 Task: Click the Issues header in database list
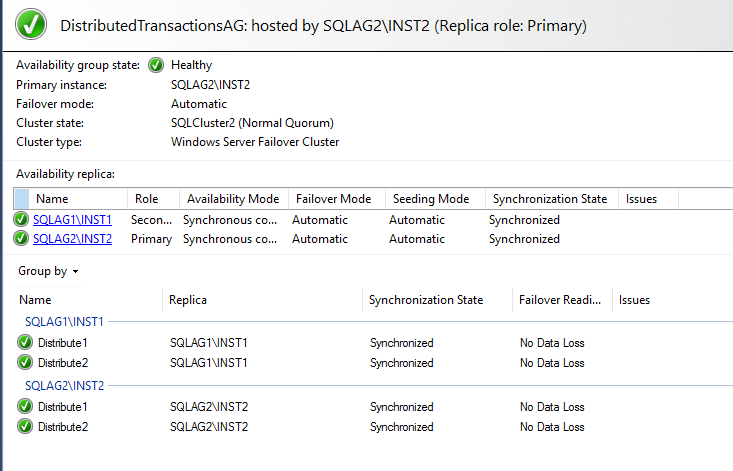(x=635, y=300)
